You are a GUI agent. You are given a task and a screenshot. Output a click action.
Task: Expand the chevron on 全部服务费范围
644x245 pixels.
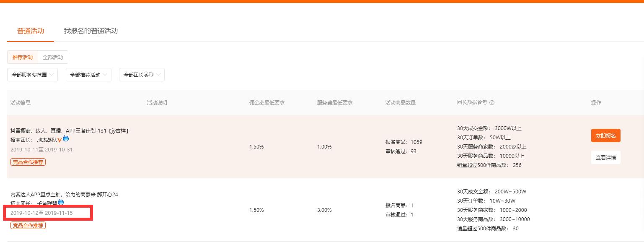click(x=51, y=75)
